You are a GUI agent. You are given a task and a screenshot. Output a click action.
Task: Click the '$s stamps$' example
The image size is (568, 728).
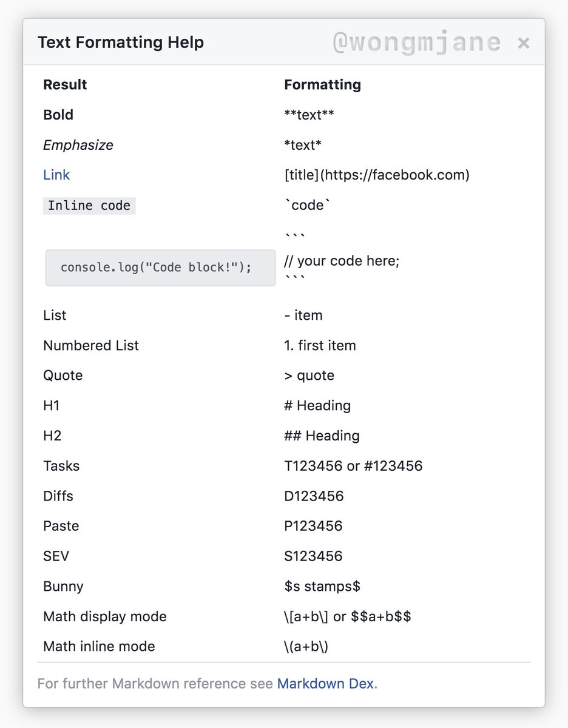pos(322,587)
